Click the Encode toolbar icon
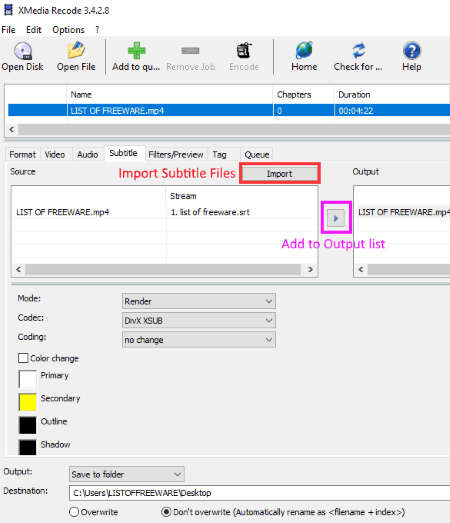 [244, 51]
